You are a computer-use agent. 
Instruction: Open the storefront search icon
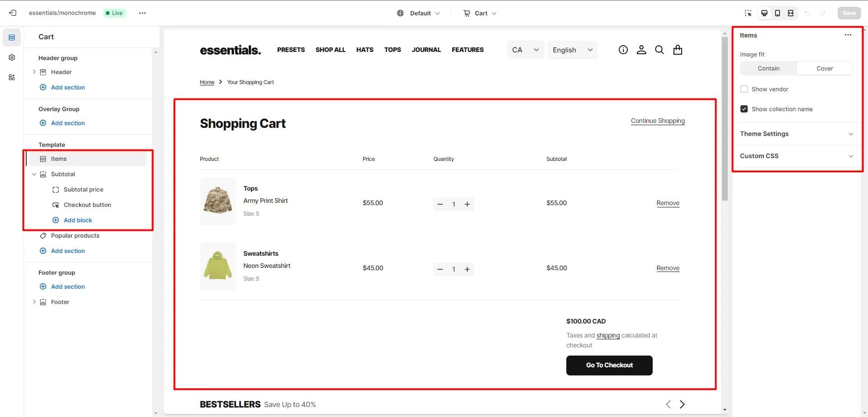(659, 50)
